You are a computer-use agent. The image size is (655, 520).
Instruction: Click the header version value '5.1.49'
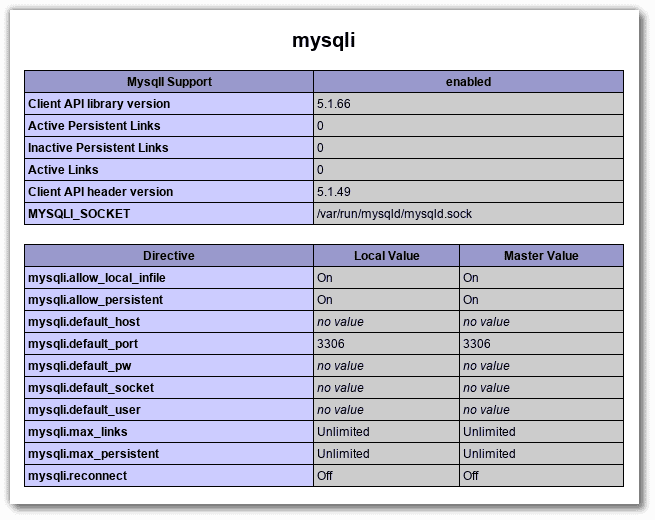click(x=333, y=192)
